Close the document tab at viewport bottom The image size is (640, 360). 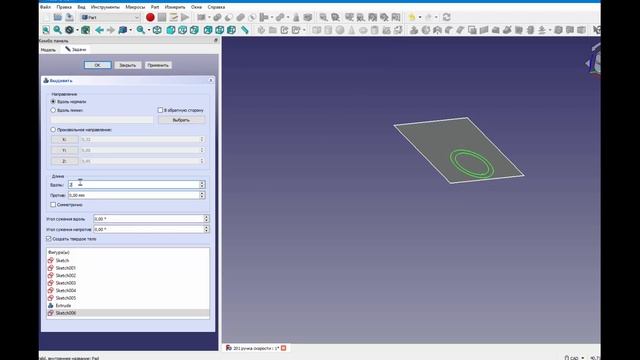(283, 348)
